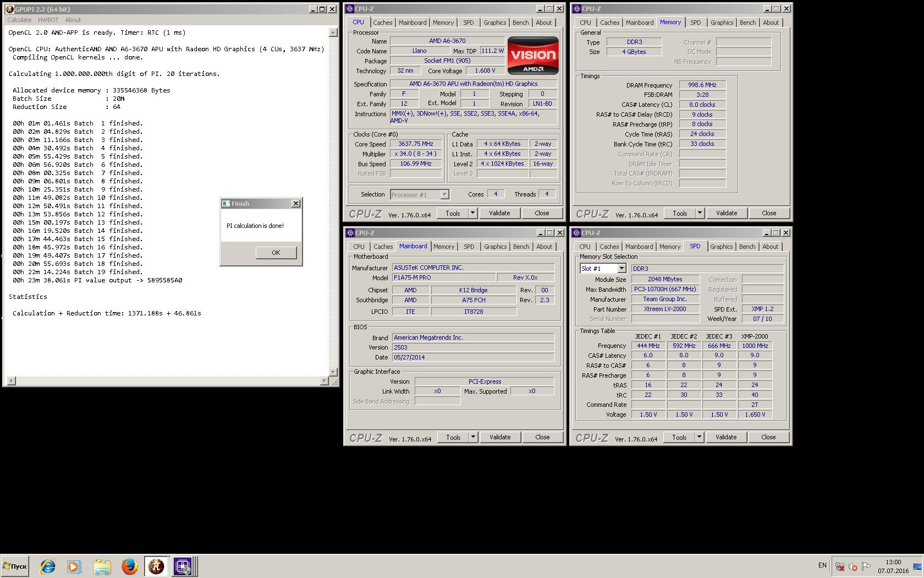The width and height of the screenshot is (924, 578).
Task: Click XMP-2000 voltage 1.650 V cell
Action: pos(755,415)
